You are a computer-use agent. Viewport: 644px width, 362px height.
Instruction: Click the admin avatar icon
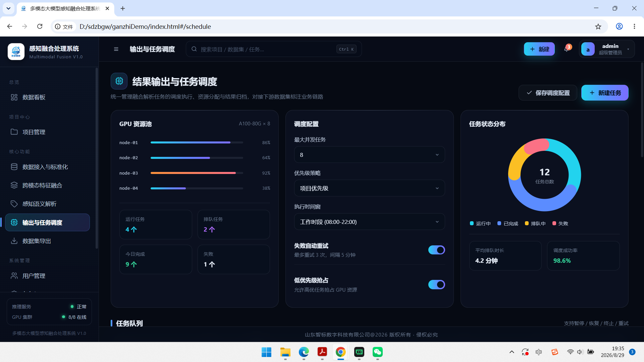click(588, 49)
